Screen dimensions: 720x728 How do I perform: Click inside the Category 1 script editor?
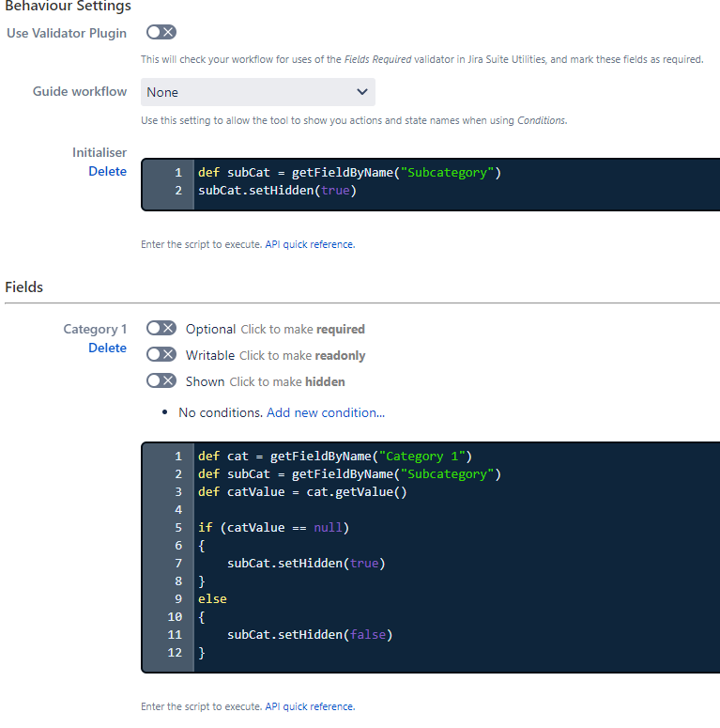coord(456,557)
